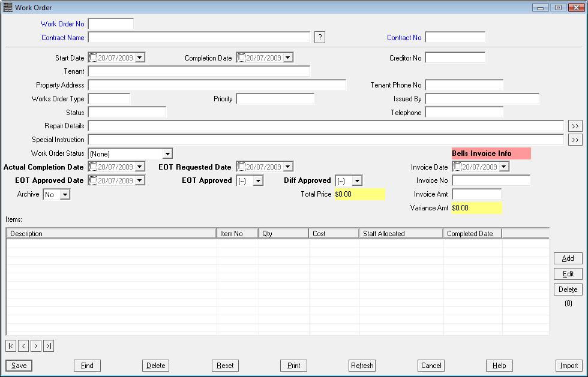Jump to last record navigation icon
588x377 pixels.
point(48,346)
